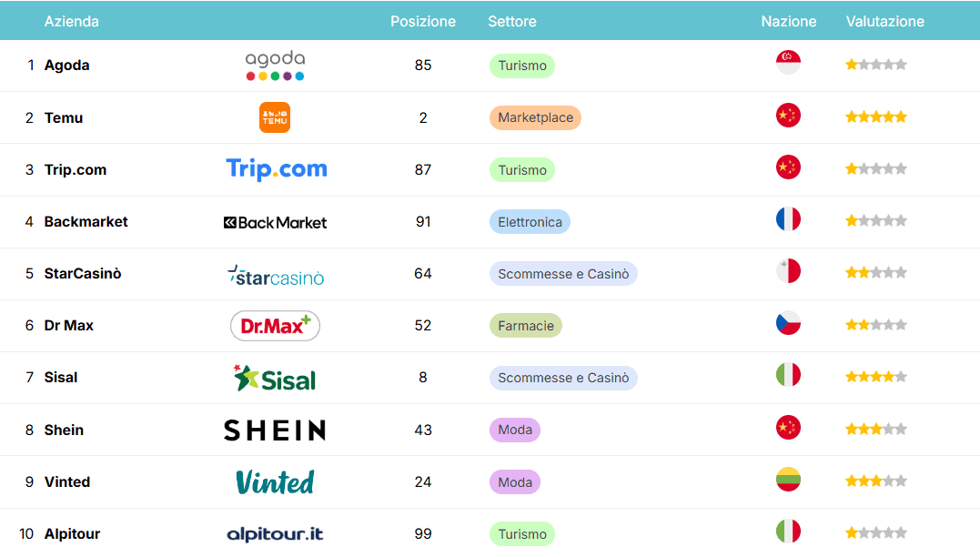The width and height of the screenshot is (980, 557).
Task: Sort by the Valutazione column header
Action: 884,21
